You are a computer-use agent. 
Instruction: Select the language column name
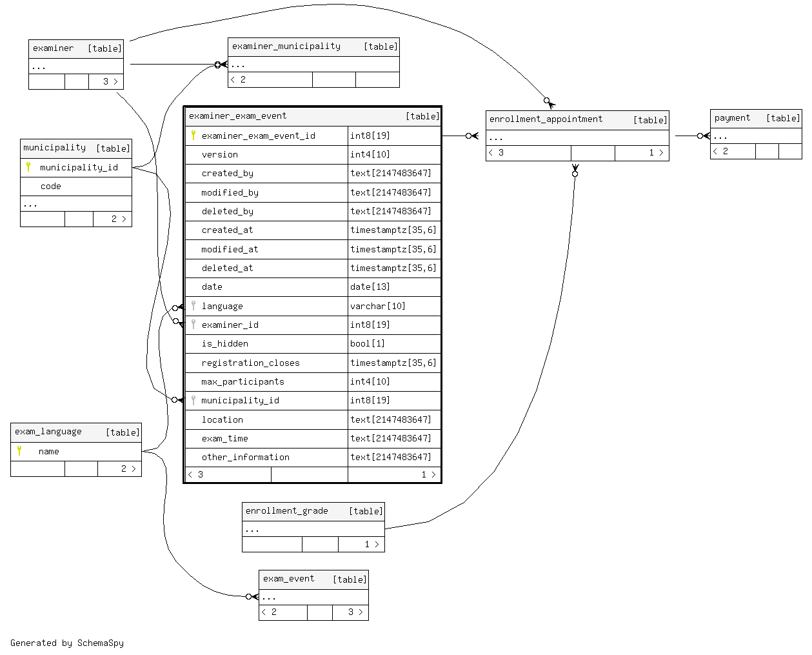coord(222,307)
